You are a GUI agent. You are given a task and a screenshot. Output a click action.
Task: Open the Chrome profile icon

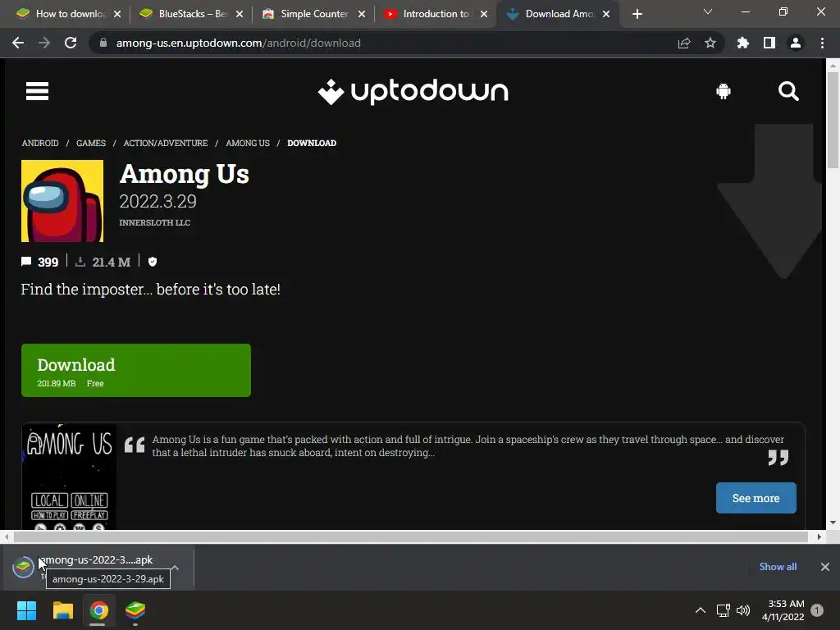[x=796, y=43]
